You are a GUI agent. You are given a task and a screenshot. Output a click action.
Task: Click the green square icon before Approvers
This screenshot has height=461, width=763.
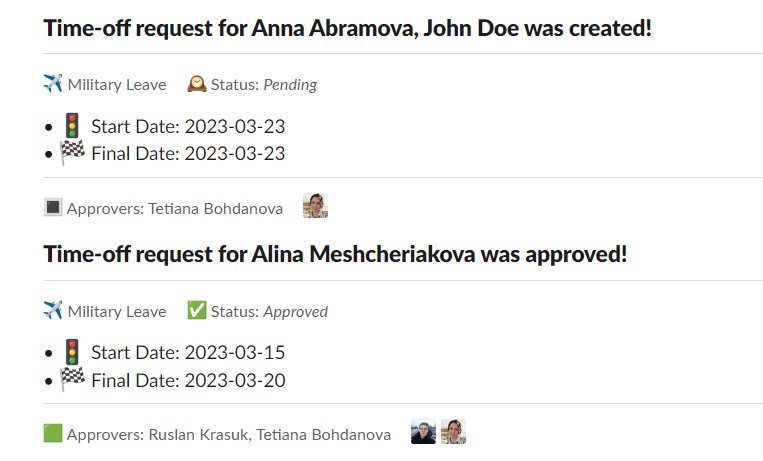[x=53, y=434]
